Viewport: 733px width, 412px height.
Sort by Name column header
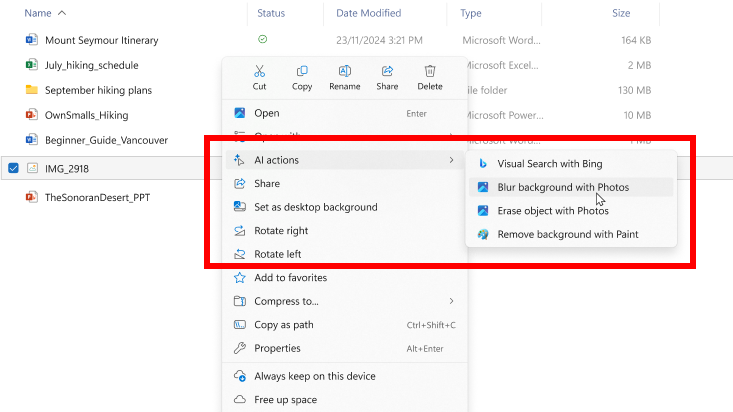coord(38,13)
